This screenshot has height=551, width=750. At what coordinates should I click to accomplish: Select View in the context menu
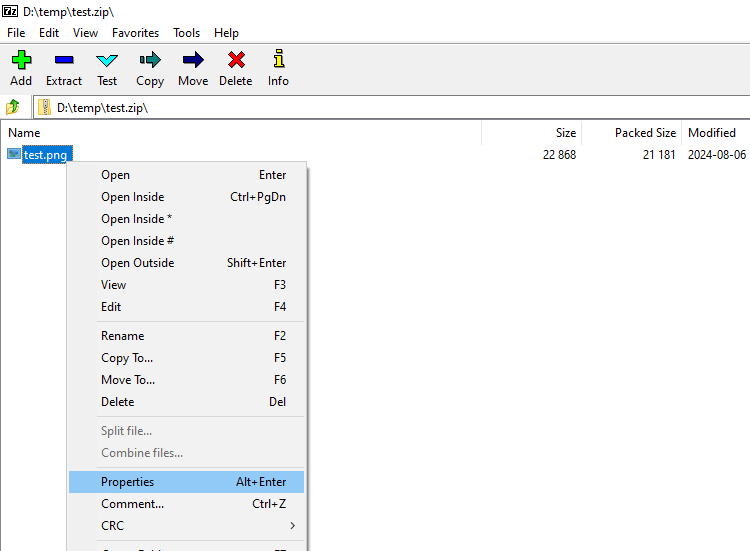[x=187, y=285]
